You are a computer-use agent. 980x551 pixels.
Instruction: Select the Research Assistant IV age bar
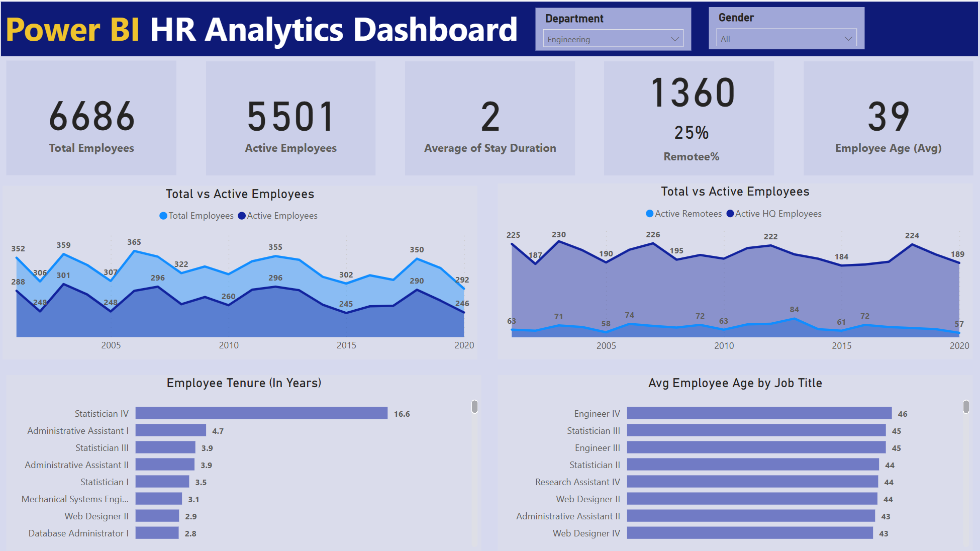752,482
